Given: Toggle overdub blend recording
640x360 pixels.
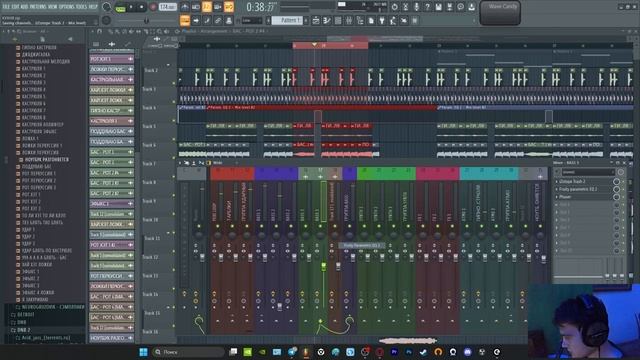Looking at the screenshot, I should (x=218, y=7).
